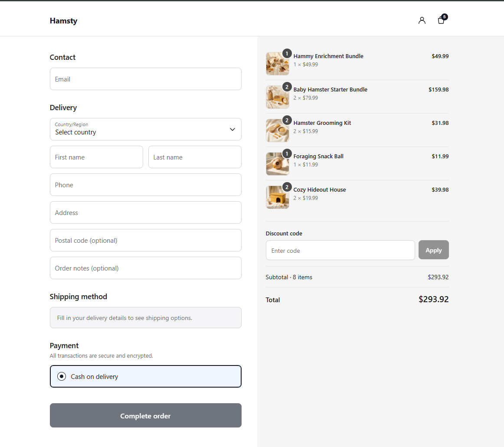Open the user account icon

pyautogui.click(x=422, y=20)
